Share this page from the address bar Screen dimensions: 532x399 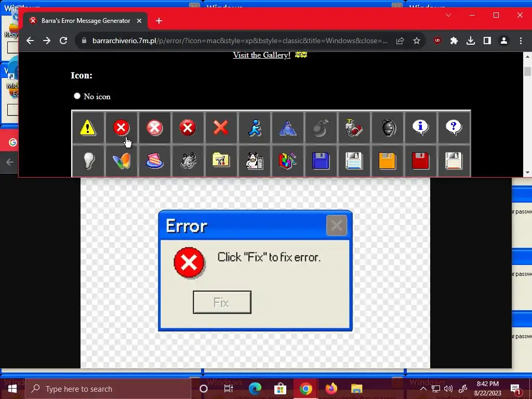click(400, 41)
